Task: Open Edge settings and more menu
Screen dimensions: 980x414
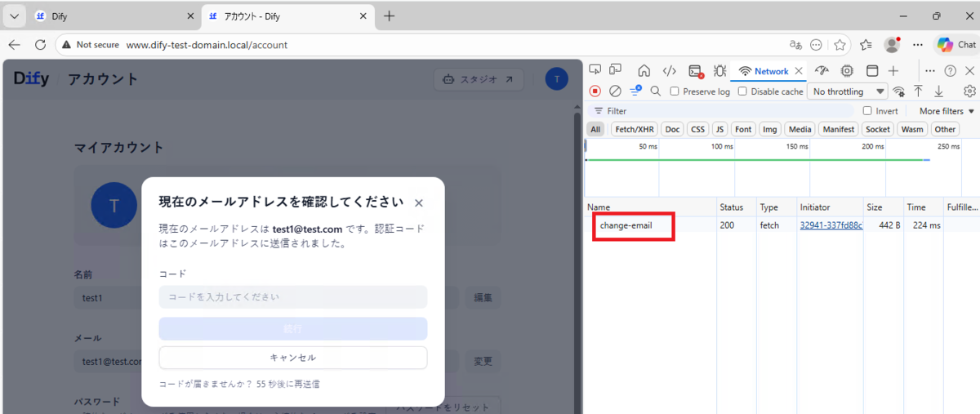Action: point(918,45)
